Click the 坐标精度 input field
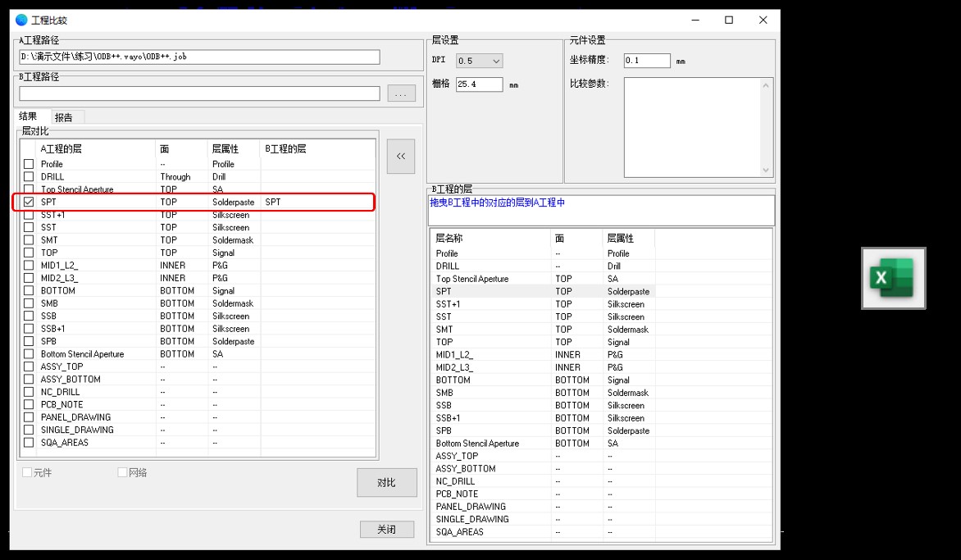This screenshot has width=961, height=560. pos(646,61)
